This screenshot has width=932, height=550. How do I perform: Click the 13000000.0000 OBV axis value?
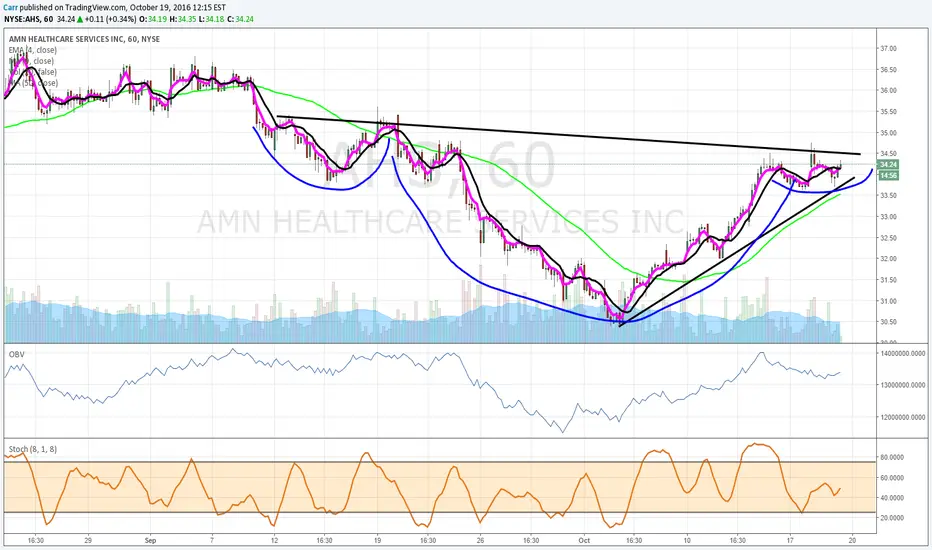click(902, 385)
